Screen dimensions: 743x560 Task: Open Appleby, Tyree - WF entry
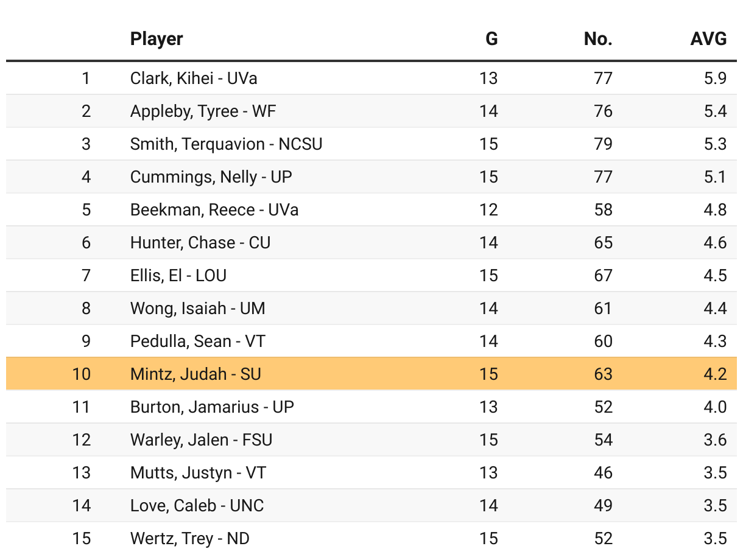pos(203,111)
